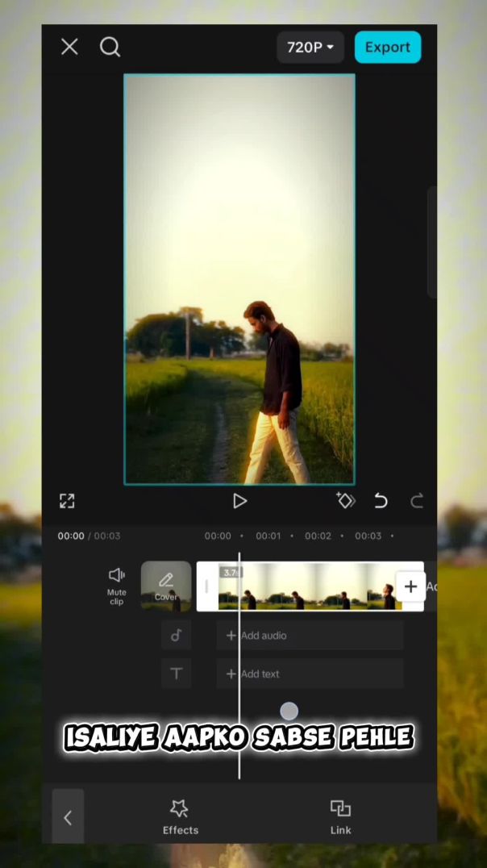Edit the Cover thumbnail
Screen dimensions: 487x868
(166, 586)
